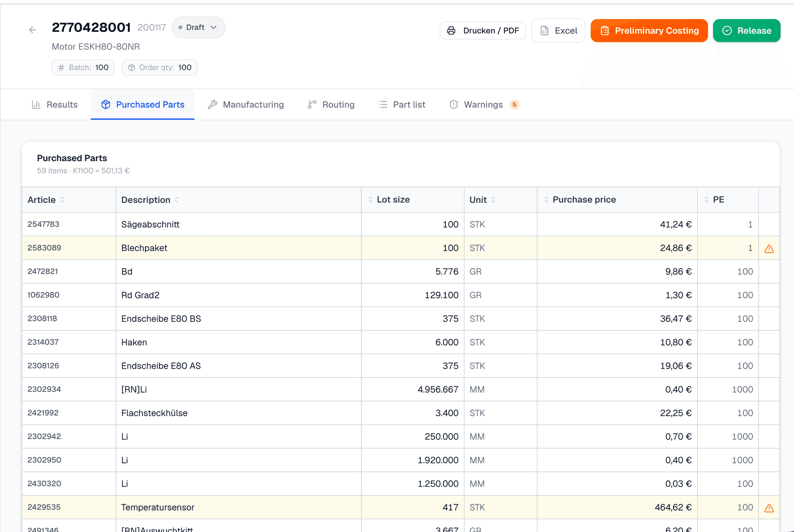Image resolution: width=794 pixels, height=532 pixels.
Task: Click the printer icon
Action: [451, 31]
